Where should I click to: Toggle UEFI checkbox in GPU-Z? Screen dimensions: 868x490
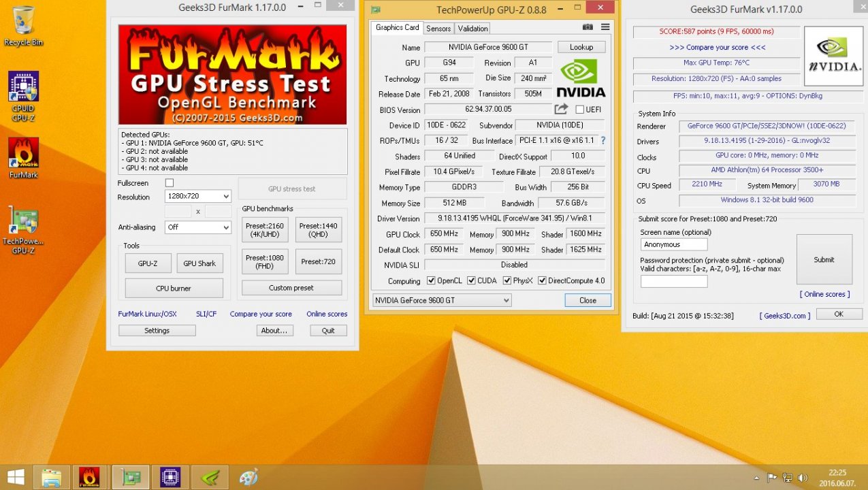579,110
